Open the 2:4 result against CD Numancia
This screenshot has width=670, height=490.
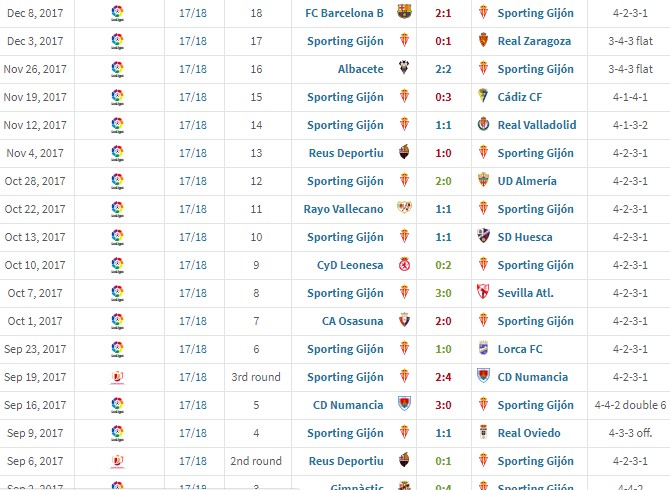[443, 377]
